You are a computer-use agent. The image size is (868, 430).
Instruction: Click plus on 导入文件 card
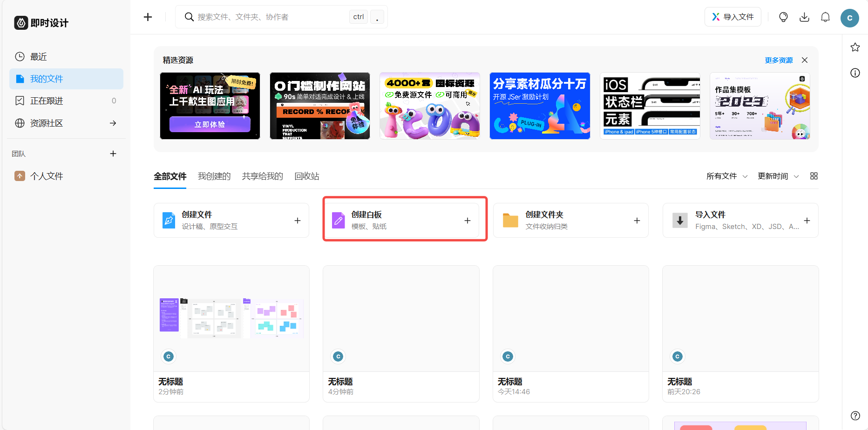click(807, 221)
